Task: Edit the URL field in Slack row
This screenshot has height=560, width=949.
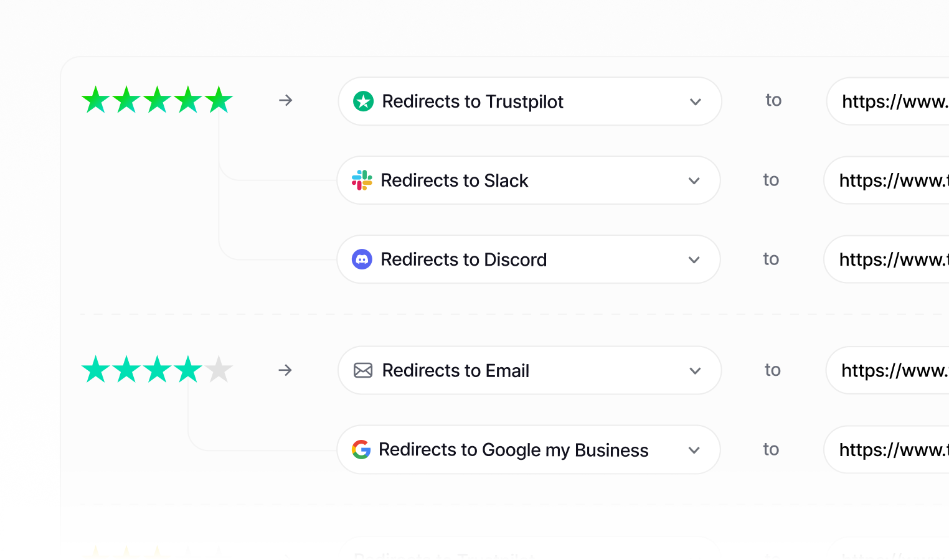Action: point(887,180)
